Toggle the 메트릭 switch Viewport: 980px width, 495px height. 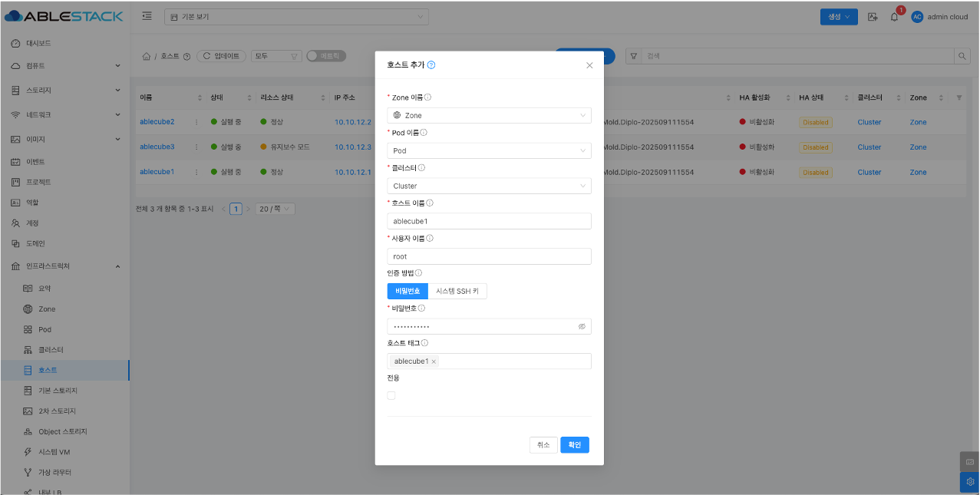(x=325, y=56)
